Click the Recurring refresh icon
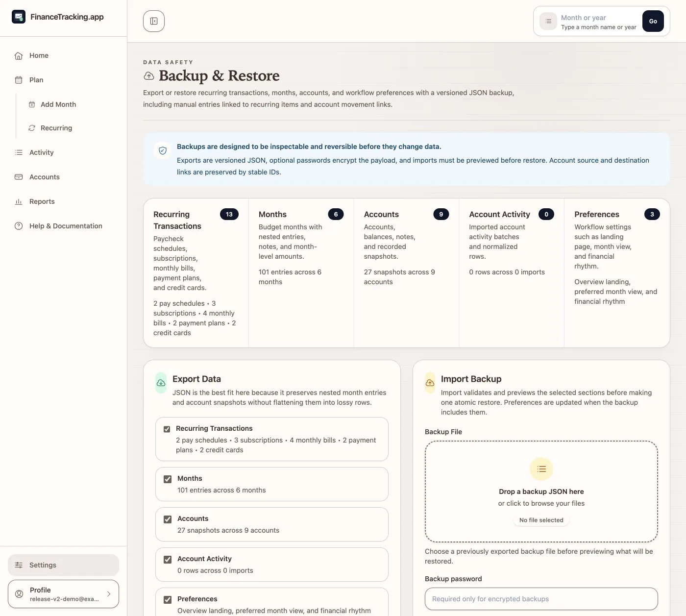This screenshot has height=616, width=686. coord(32,128)
